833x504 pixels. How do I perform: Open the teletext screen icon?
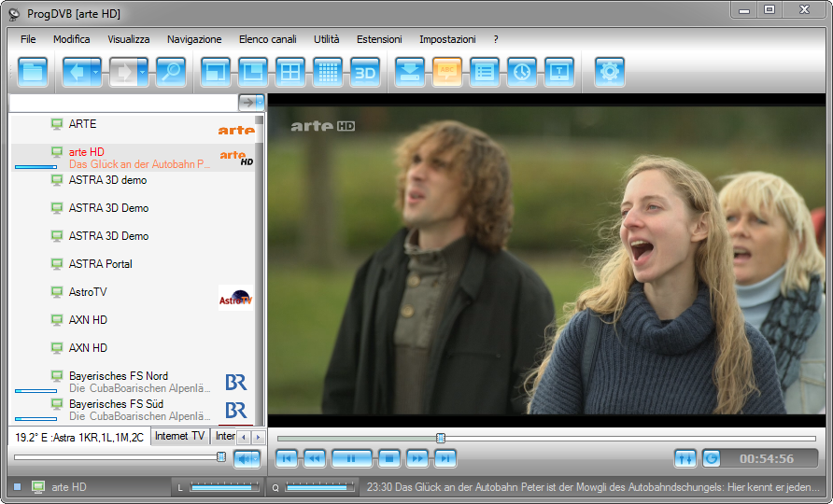(x=559, y=72)
